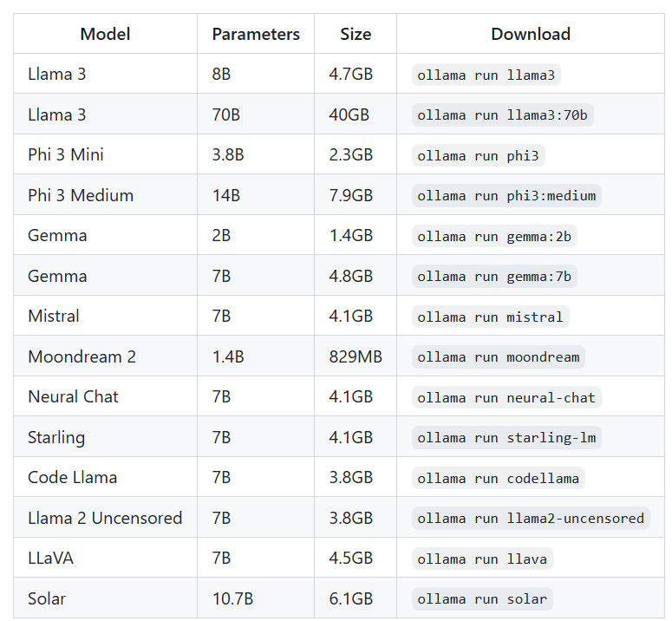This screenshot has width=672, height=621.
Task: Click the Download column header
Action: [531, 34]
